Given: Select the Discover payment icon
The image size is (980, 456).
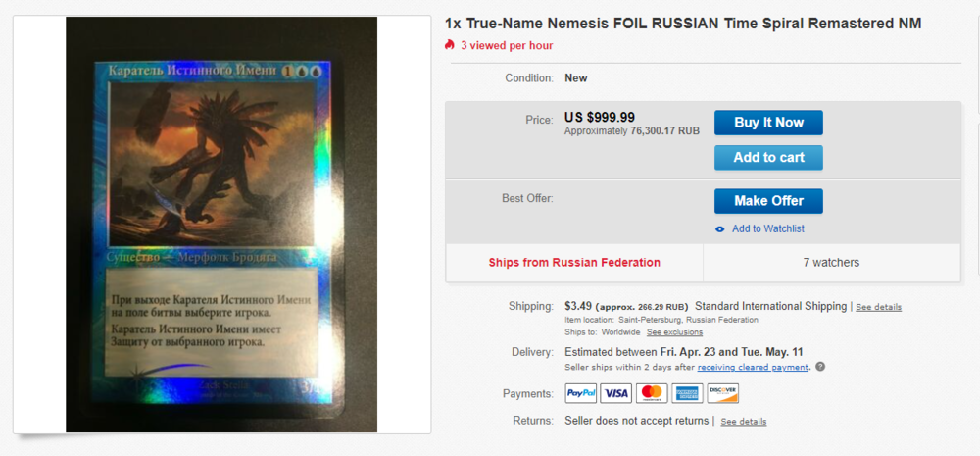Looking at the screenshot, I should point(722,393).
